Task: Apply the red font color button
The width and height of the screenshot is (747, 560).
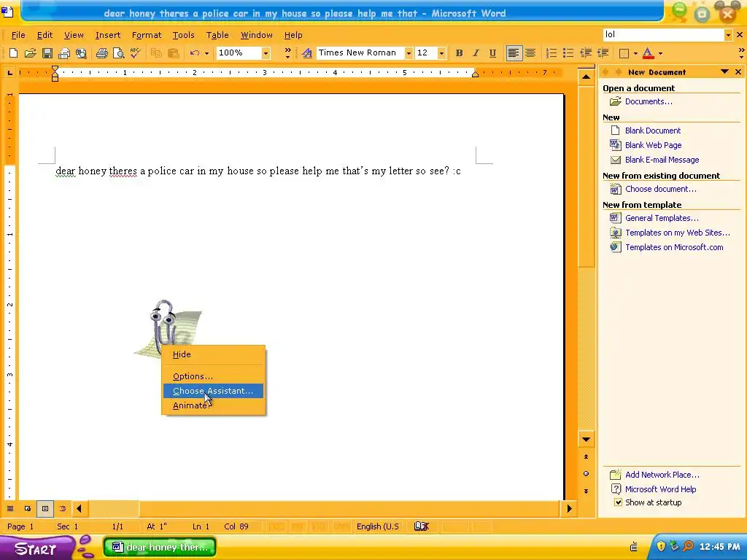Action: [648, 52]
